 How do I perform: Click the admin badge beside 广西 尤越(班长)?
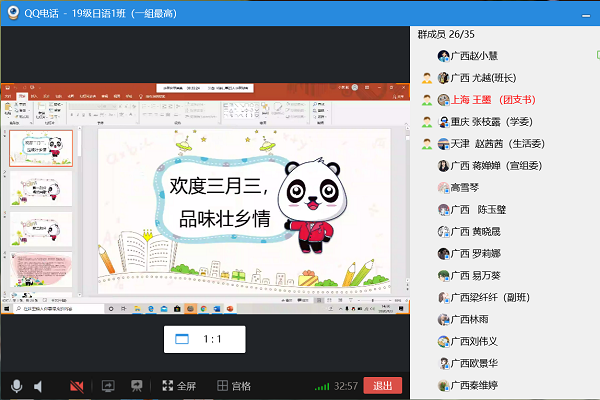pos(427,78)
